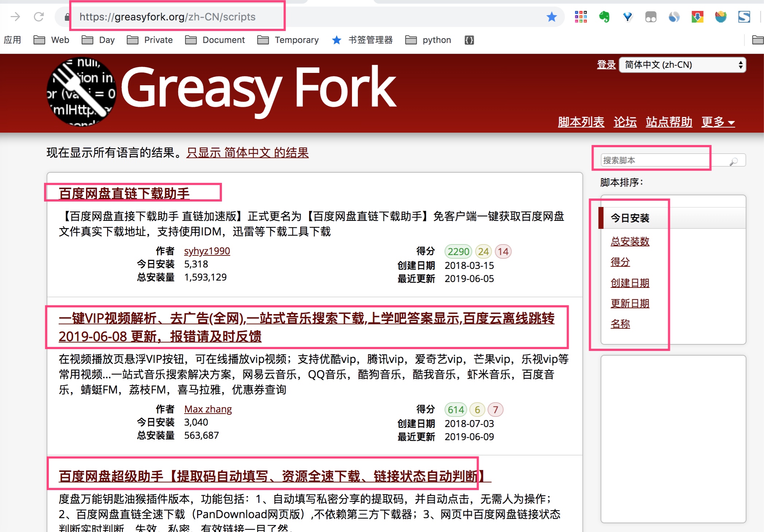Open the blue funnel extension icon
Image resolution: width=764 pixels, height=532 pixels.
pos(627,17)
